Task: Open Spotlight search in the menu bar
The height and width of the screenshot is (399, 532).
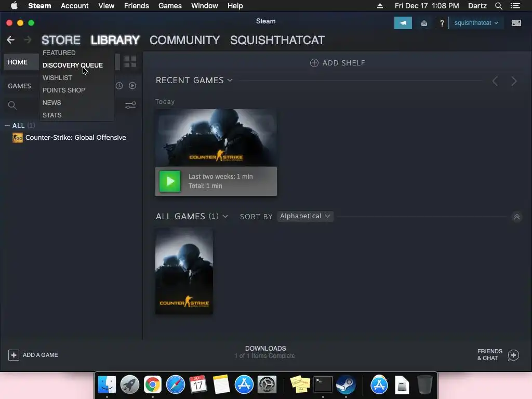Action: click(498, 6)
